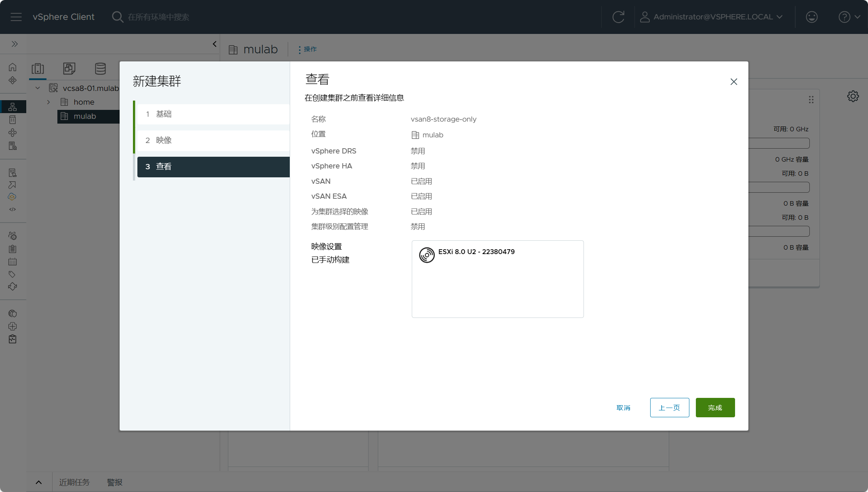
Task: Open Global Inventory Lists sidebar icon
Action: pyautogui.click(x=13, y=146)
